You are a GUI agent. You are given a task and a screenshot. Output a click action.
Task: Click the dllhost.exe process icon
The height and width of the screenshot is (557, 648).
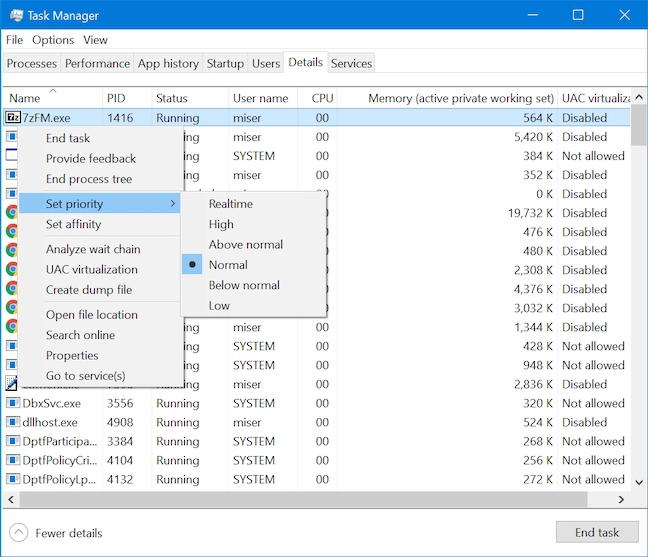coord(13,422)
